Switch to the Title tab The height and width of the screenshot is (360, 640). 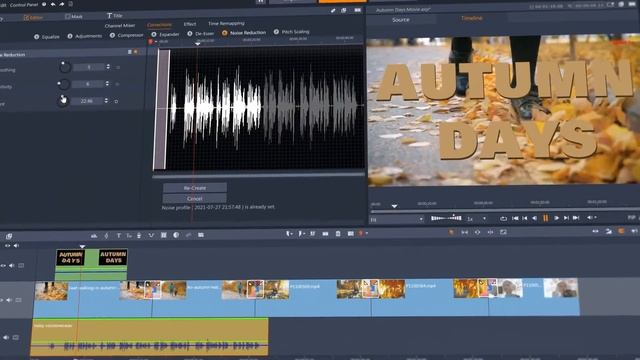115,16
